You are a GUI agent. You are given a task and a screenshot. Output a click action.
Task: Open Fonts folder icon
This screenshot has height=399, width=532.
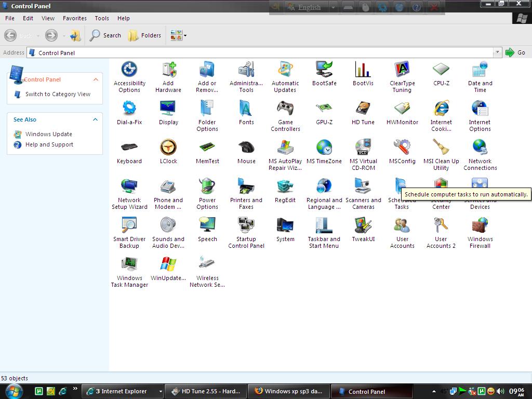click(x=246, y=109)
